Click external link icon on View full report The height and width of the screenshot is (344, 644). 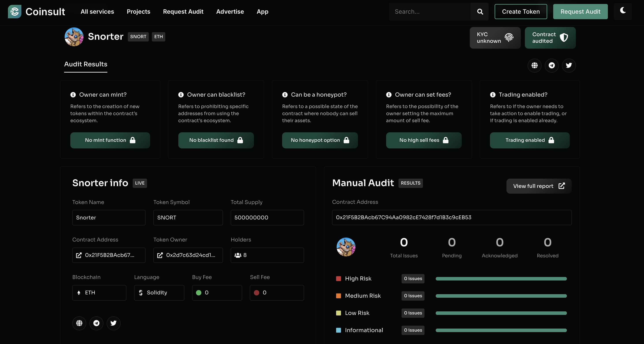tap(562, 186)
